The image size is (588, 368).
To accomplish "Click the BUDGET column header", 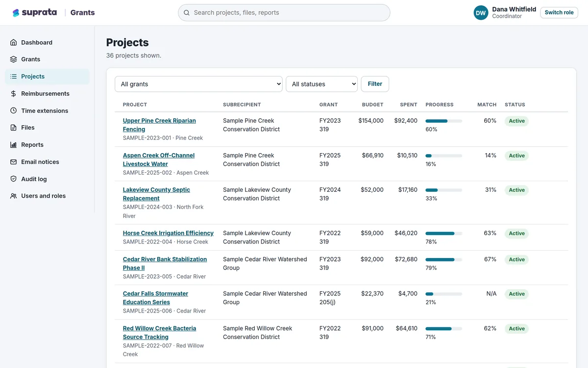I will click(373, 105).
